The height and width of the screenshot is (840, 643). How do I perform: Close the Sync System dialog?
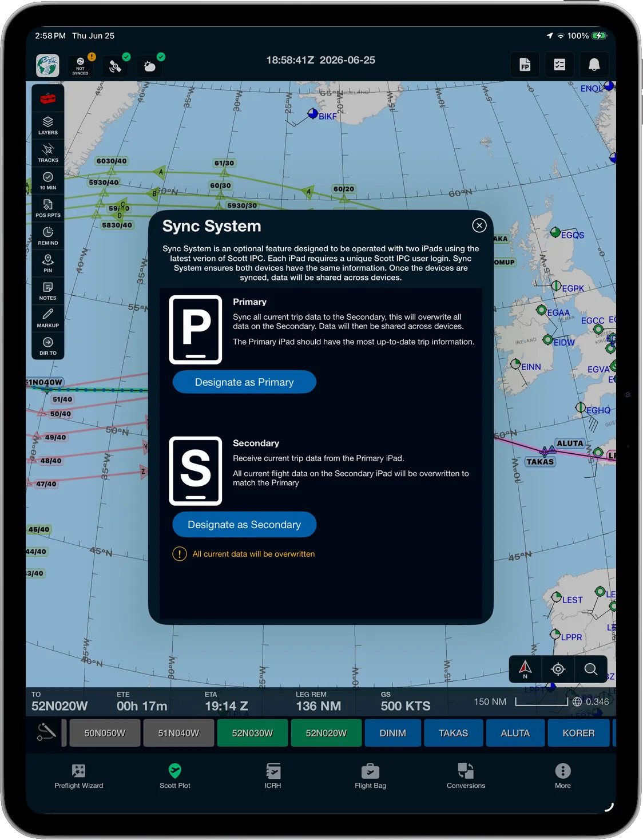click(x=479, y=225)
